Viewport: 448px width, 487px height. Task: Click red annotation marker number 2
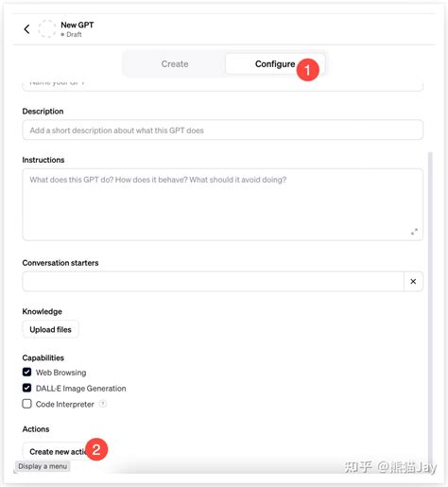click(96, 449)
